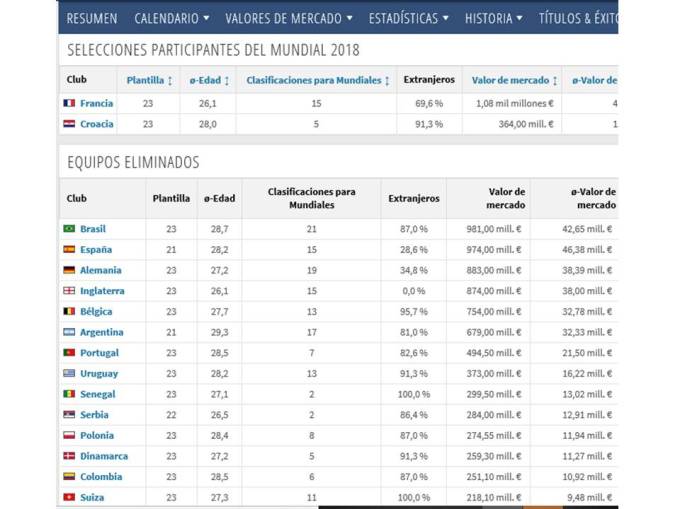Click the Argentina flag icon

coord(69,332)
